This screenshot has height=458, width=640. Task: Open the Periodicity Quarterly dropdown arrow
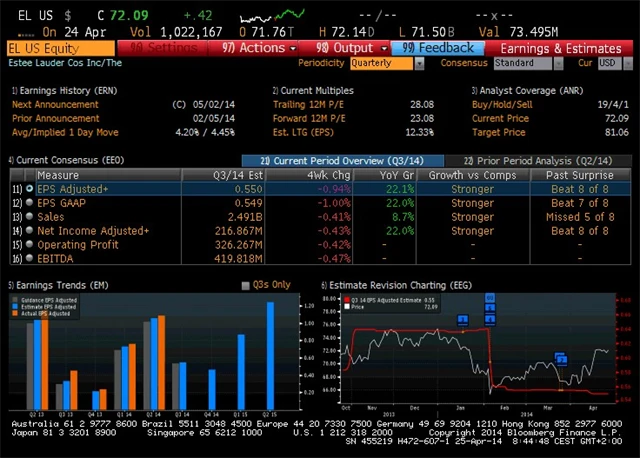coord(419,63)
